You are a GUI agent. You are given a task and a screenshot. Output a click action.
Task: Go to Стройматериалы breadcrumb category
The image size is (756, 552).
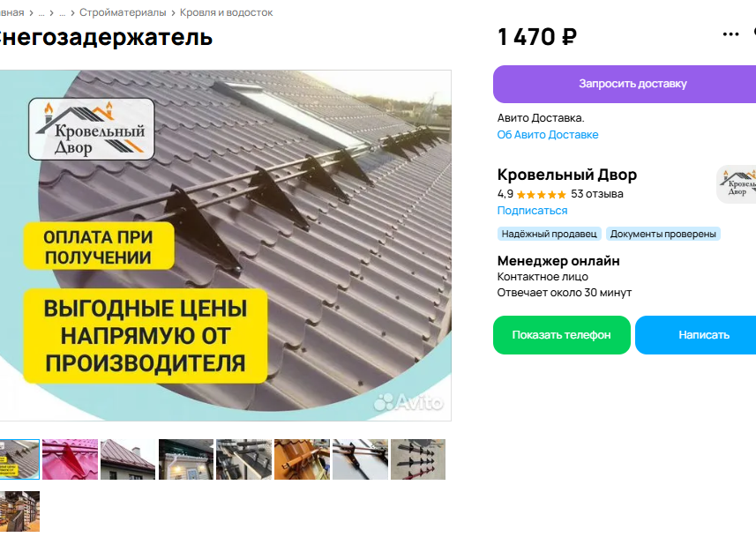tap(123, 12)
